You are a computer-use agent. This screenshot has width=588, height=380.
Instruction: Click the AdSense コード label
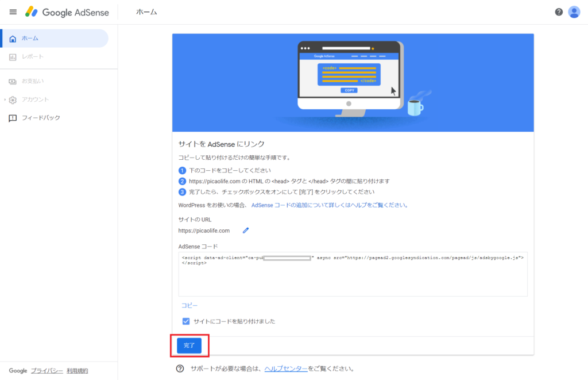point(198,247)
